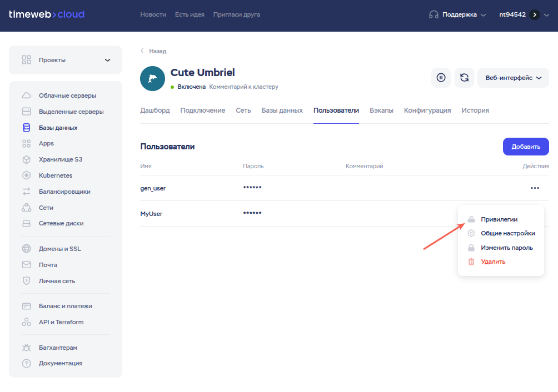Click MyUser's masked password
This screenshot has height=392, width=558.
(x=252, y=213)
